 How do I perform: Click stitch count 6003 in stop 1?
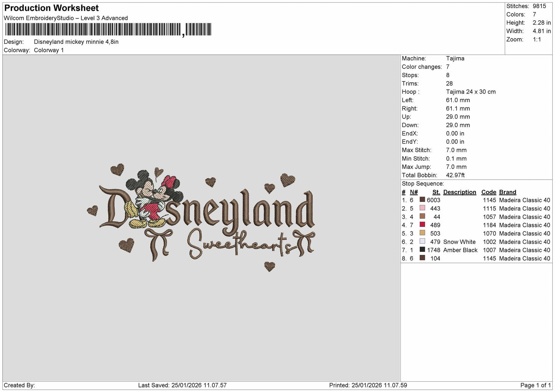[x=434, y=200]
